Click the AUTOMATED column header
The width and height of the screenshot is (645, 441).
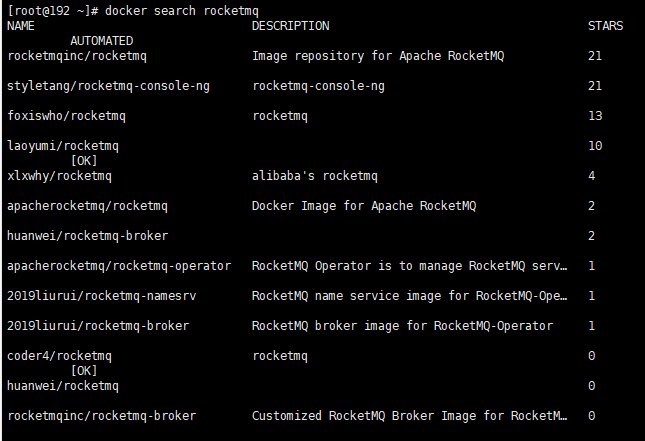click(x=102, y=41)
